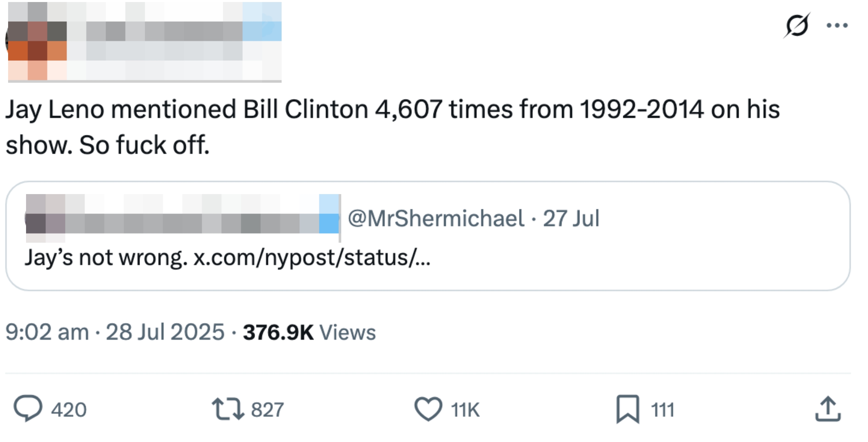Image resolution: width=868 pixels, height=442 pixels.
Task: Click the share upload arrow icon
Action: click(828, 409)
